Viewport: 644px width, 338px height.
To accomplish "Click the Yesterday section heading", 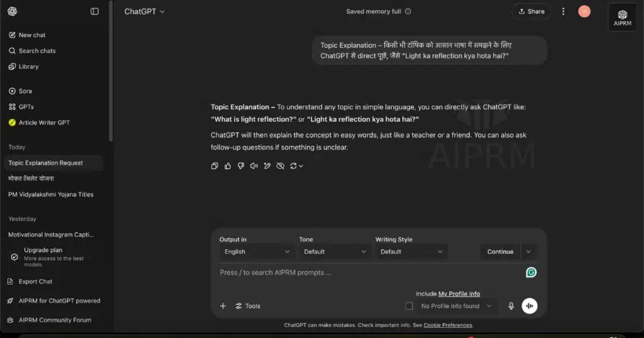I will click(x=22, y=219).
